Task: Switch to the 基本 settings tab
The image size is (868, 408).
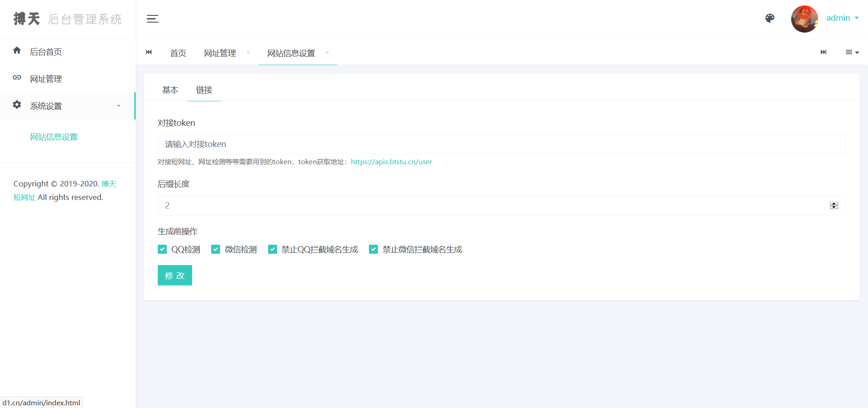Action: pos(170,90)
